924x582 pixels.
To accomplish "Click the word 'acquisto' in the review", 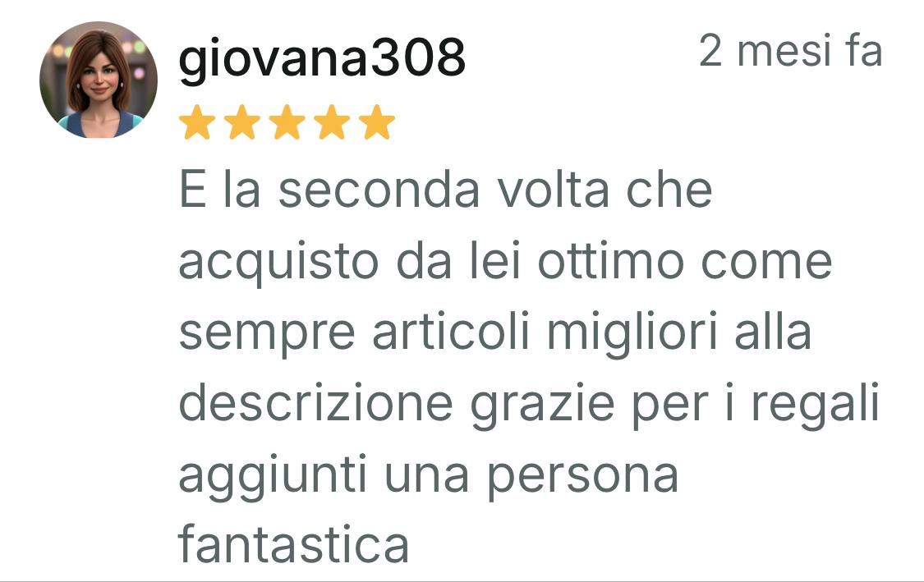I will tap(278, 264).
